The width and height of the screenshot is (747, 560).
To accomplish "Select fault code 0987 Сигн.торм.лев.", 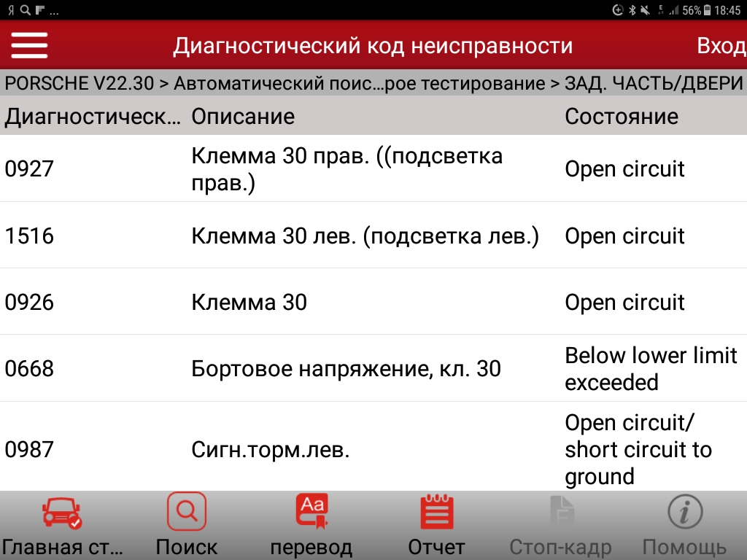I will point(365,450).
